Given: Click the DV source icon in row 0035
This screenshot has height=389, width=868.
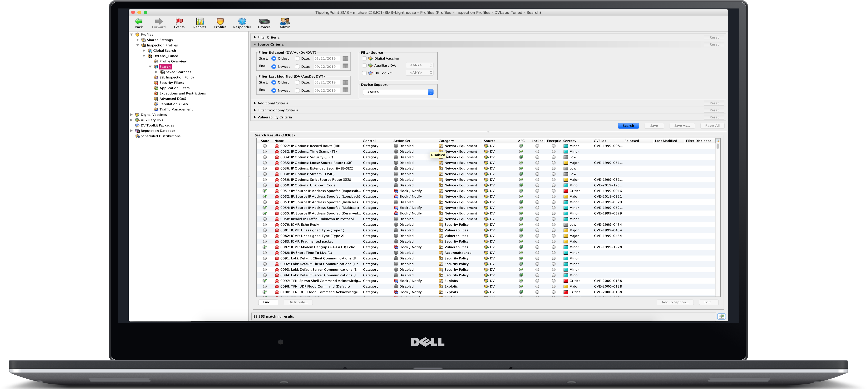Looking at the screenshot, I should (486, 163).
